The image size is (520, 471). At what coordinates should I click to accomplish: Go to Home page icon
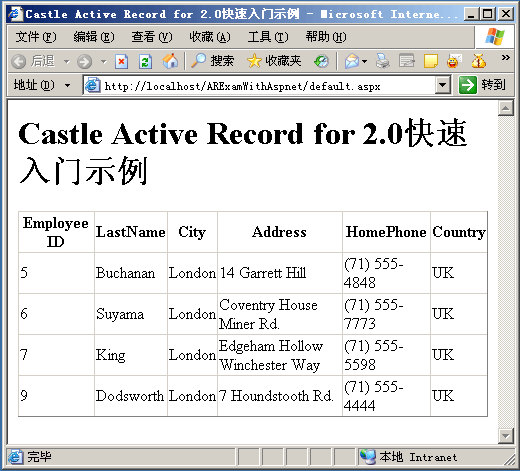coord(170,61)
